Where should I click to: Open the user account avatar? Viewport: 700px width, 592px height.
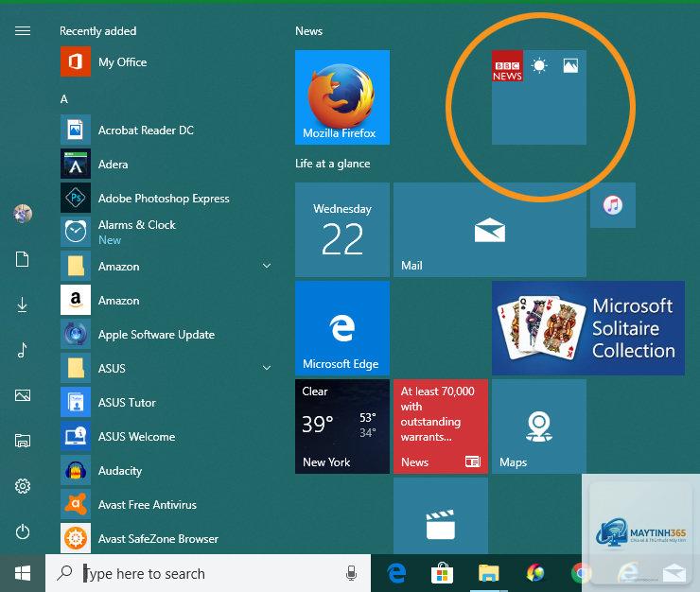pos(23,214)
